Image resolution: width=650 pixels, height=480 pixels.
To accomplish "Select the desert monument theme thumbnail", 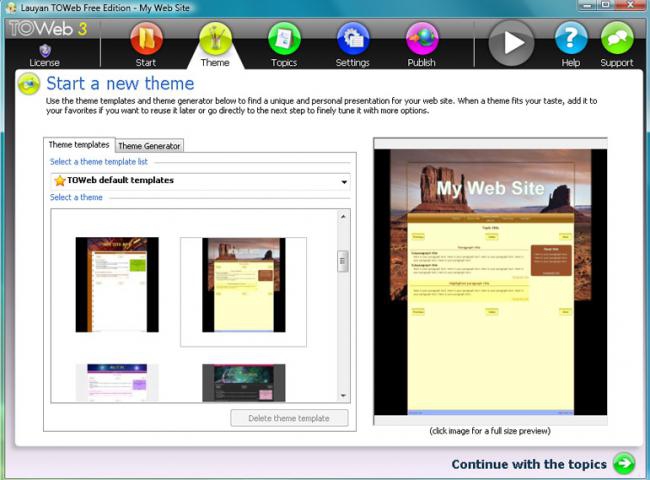I will click(244, 285).
